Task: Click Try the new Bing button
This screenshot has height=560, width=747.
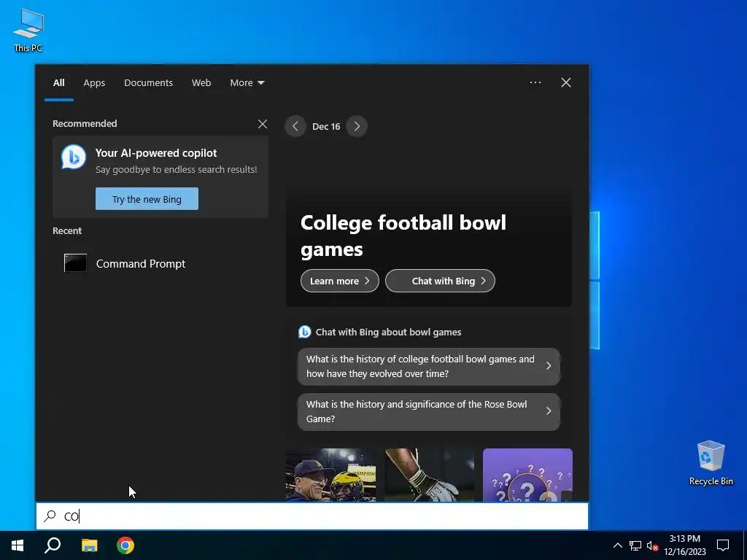Action: click(147, 198)
